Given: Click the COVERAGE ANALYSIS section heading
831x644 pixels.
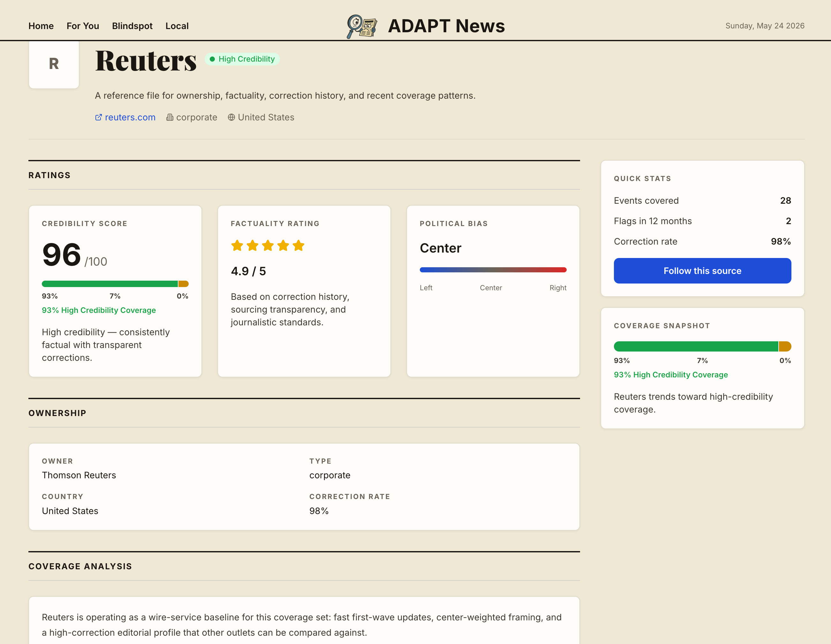Looking at the screenshot, I should pyautogui.click(x=80, y=566).
